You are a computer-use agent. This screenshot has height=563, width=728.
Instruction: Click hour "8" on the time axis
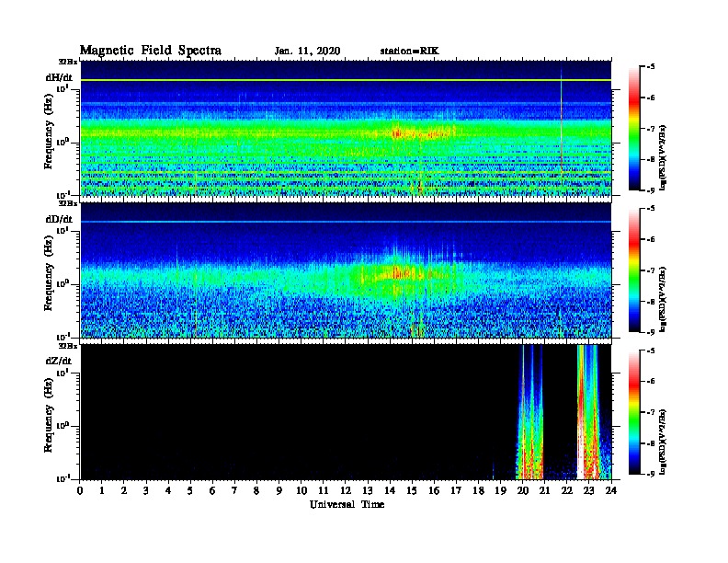[256, 491]
